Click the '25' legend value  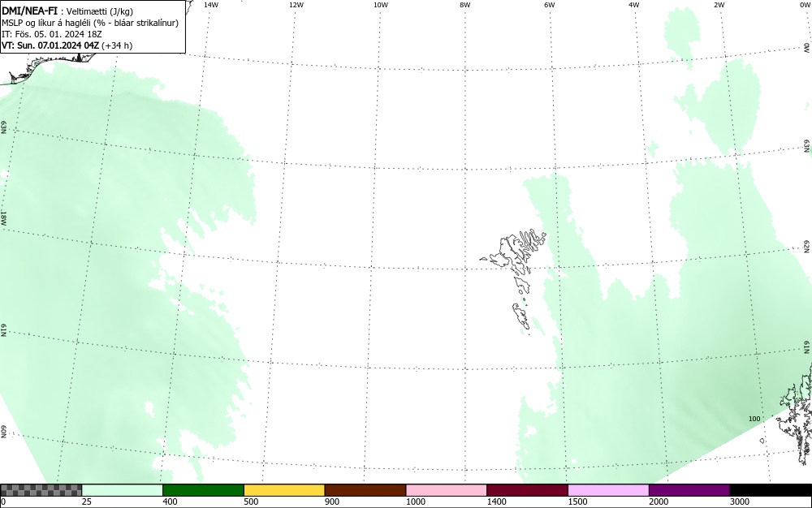point(87,502)
